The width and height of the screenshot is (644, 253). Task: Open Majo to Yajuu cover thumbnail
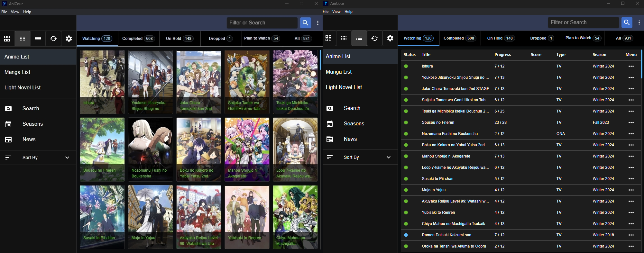pos(151,217)
